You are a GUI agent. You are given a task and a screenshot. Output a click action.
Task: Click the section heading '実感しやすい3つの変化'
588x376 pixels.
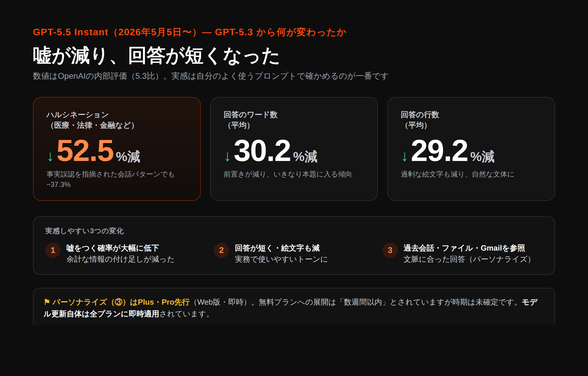tap(84, 231)
